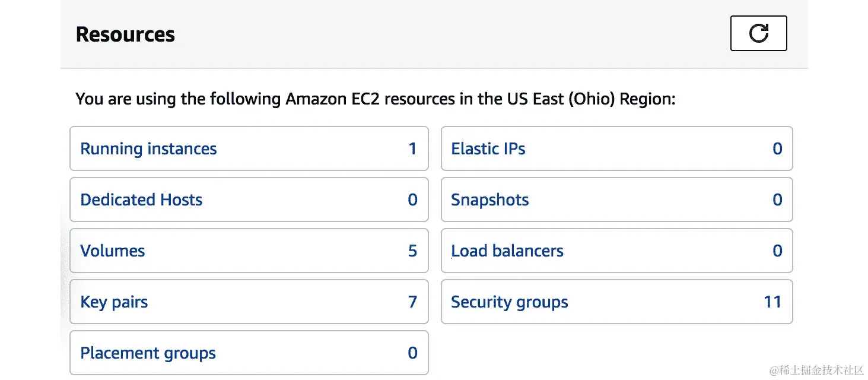Screen dimensions: 868x380
Task: View the Snapshots resource link
Action: pyautogui.click(x=490, y=199)
